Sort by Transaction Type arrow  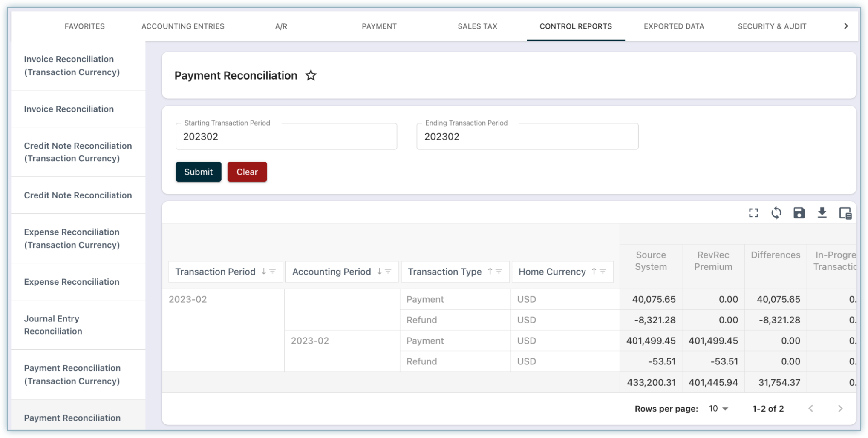click(x=490, y=272)
